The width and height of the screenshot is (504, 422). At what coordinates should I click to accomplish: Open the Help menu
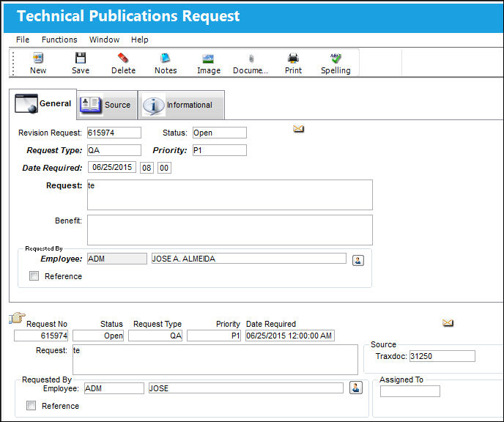click(139, 40)
